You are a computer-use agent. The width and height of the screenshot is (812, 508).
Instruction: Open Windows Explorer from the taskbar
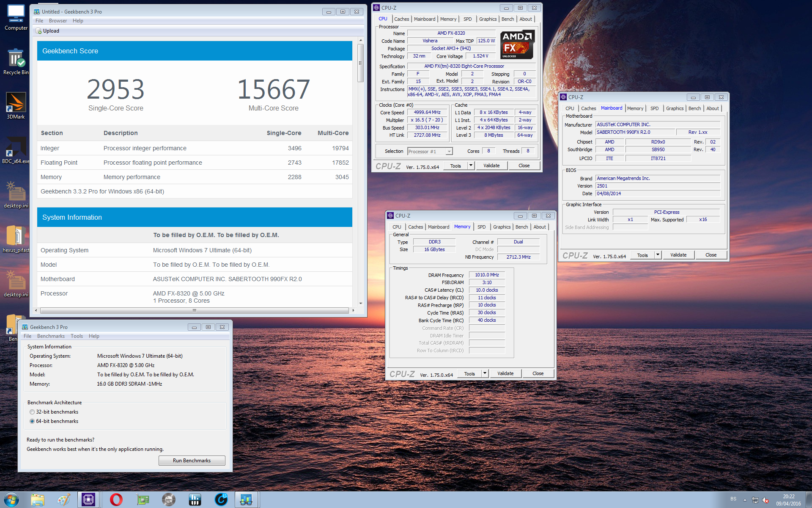click(x=38, y=500)
